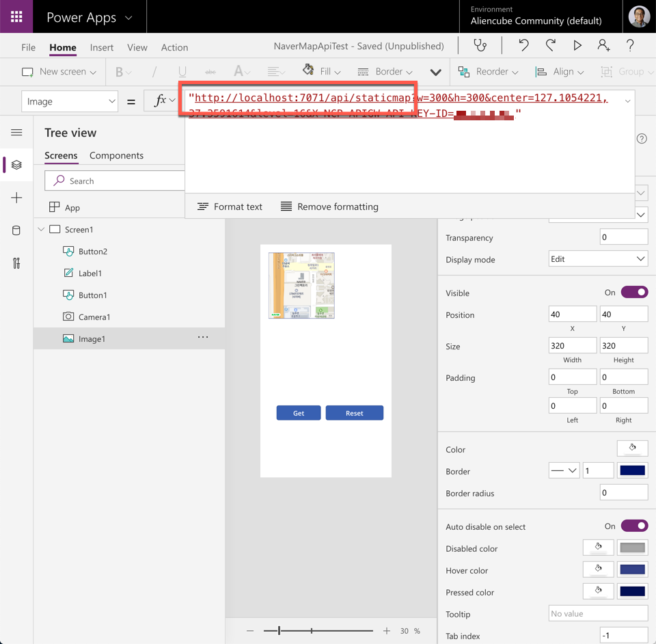The height and width of the screenshot is (644, 656).
Task: Toggle the Visible switch
Action: click(x=634, y=292)
